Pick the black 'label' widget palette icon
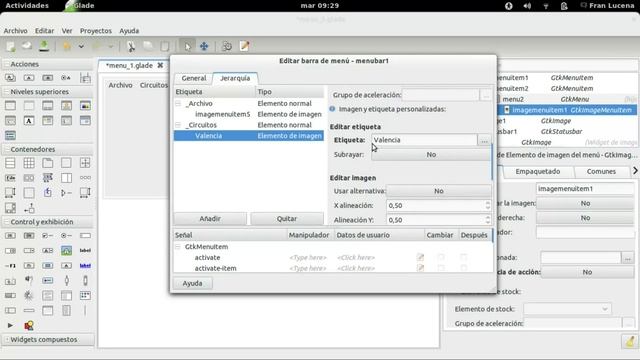Viewport: 640px width, 360px height. point(85,251)
